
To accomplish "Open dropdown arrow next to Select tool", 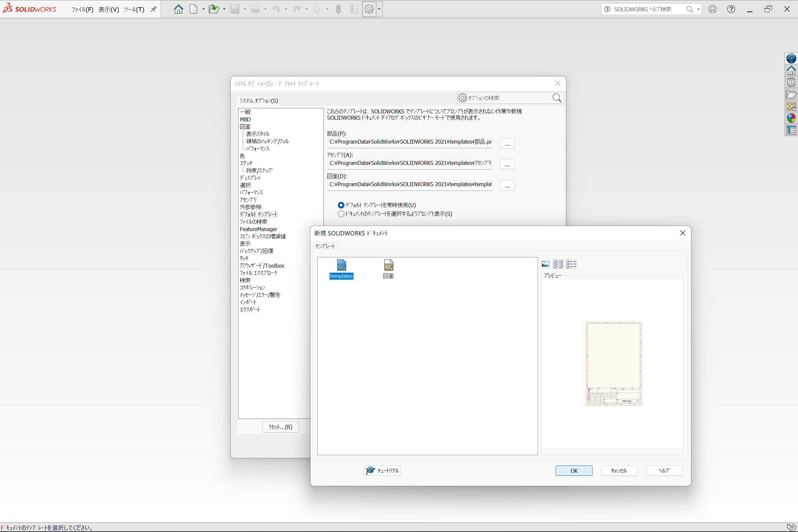I will [x=328, y=9].
